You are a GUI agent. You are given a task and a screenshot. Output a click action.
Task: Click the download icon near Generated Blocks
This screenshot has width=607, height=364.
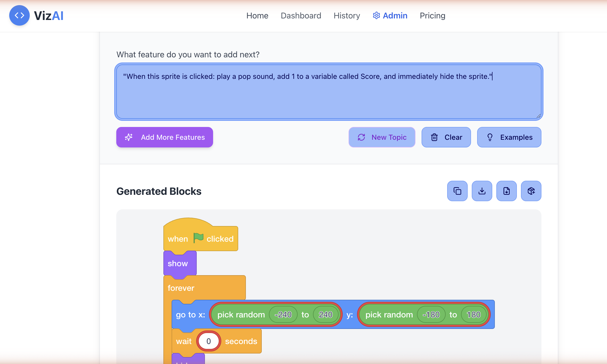click(482, 191)
